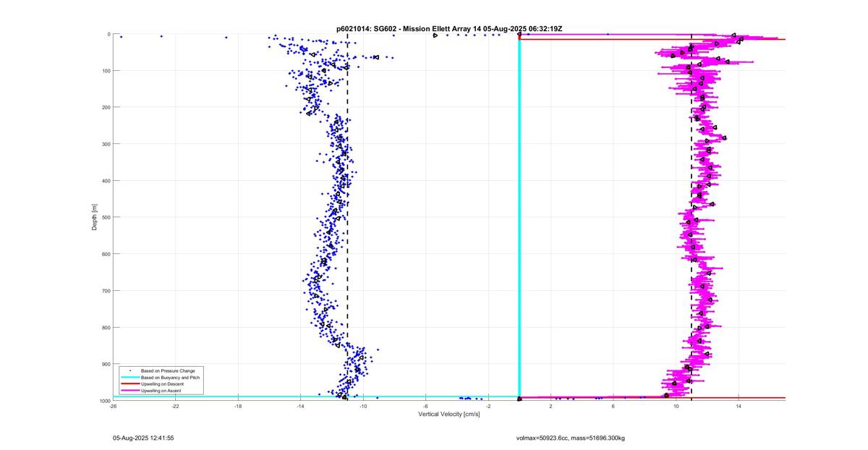Click the velocity tick label positive "6"
Viewport: 868px width, 450px height.
tap(613, 407)
